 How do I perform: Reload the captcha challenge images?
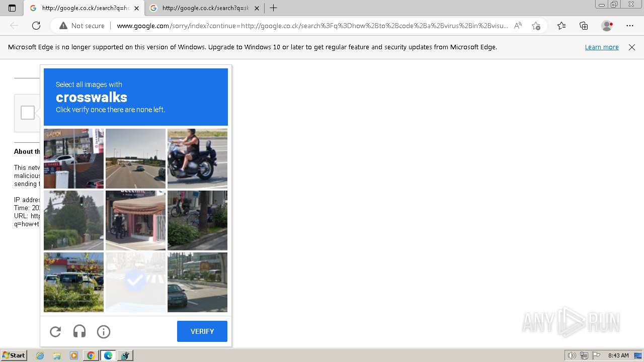point(55,331)
